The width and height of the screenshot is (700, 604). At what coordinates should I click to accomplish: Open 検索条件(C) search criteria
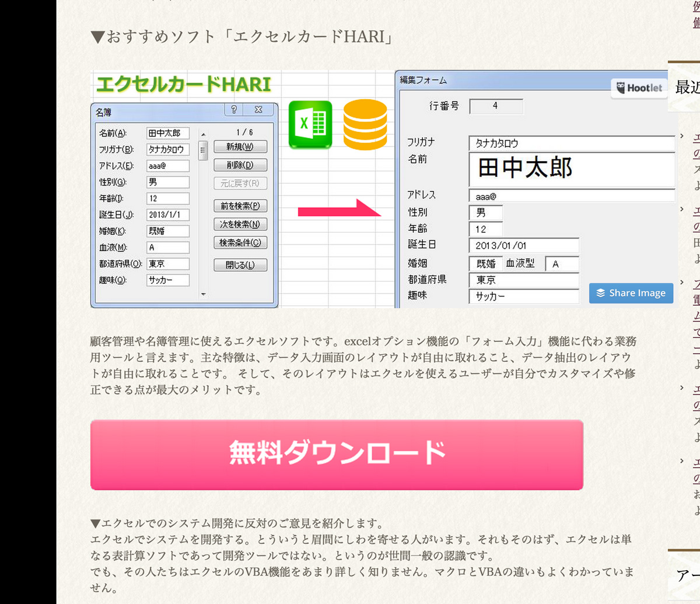240,243
